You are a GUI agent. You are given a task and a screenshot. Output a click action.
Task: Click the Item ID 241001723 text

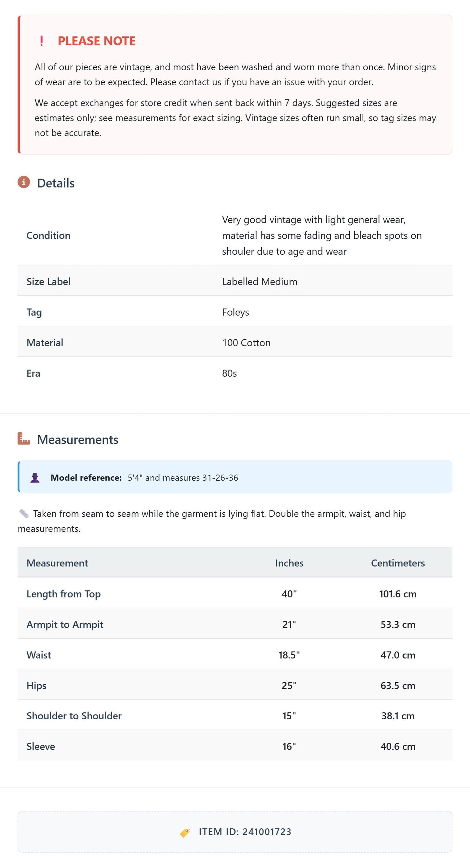point(245,832)
